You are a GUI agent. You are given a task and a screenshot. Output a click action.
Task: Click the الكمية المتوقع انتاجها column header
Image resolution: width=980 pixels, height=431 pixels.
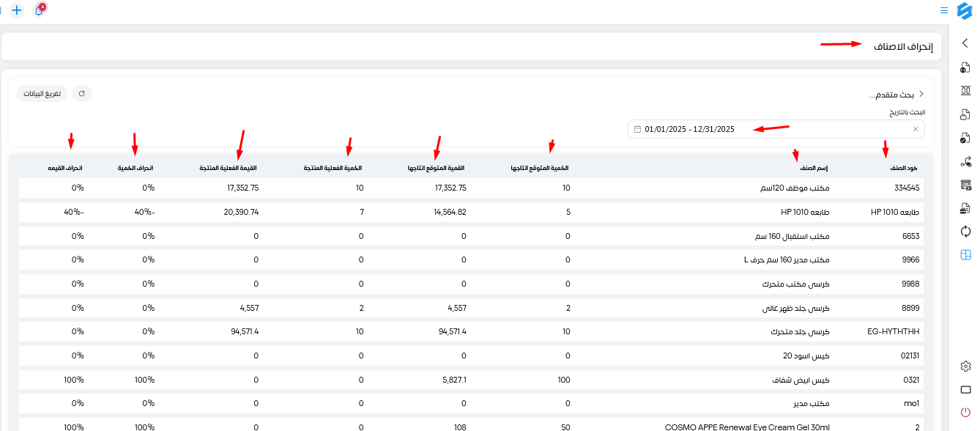(x=540, y=169)
